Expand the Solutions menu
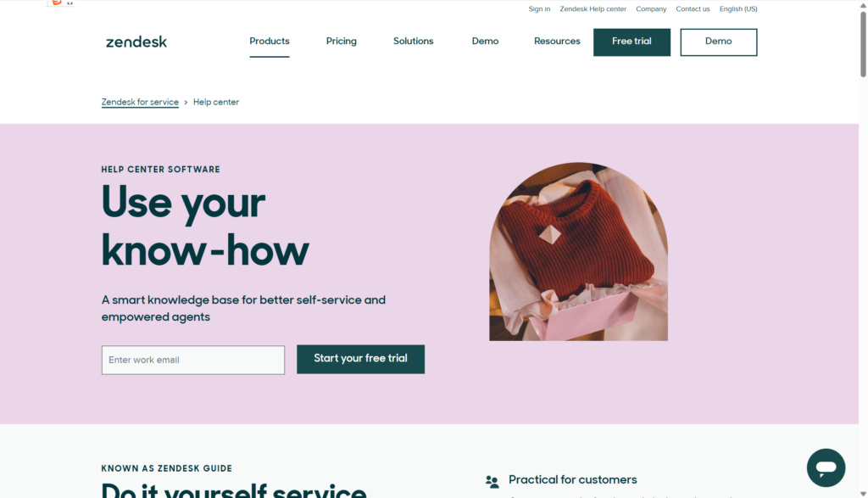The width and height of the screenshot is (868, 498). pyautogui.click(x=413, y=42)
